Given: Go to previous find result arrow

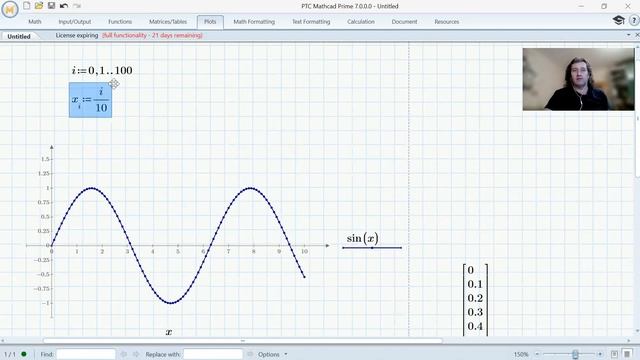Looking at the screenshot, I should click(x=124, y=354).
